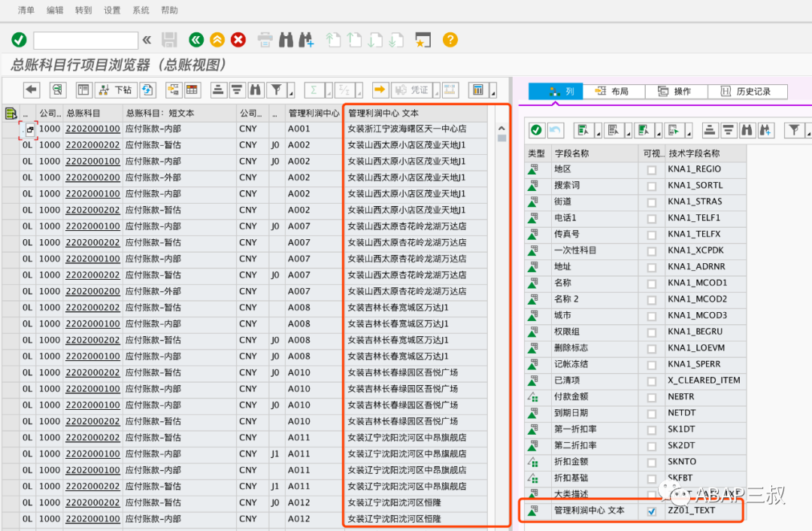Switch to the 历史记录 tab
This screenshot has width=812, height=531.
pyautogui.click(x=747, y=91)
